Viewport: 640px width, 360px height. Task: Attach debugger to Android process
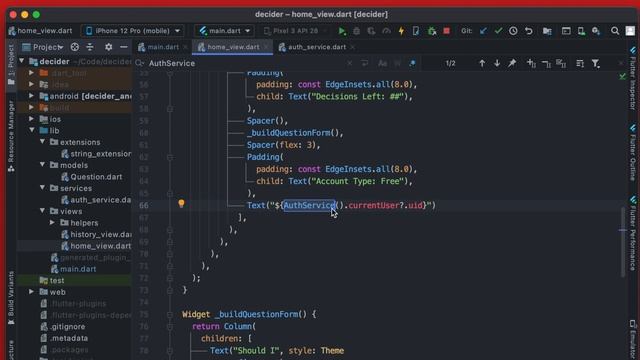(x=432, y=31)
